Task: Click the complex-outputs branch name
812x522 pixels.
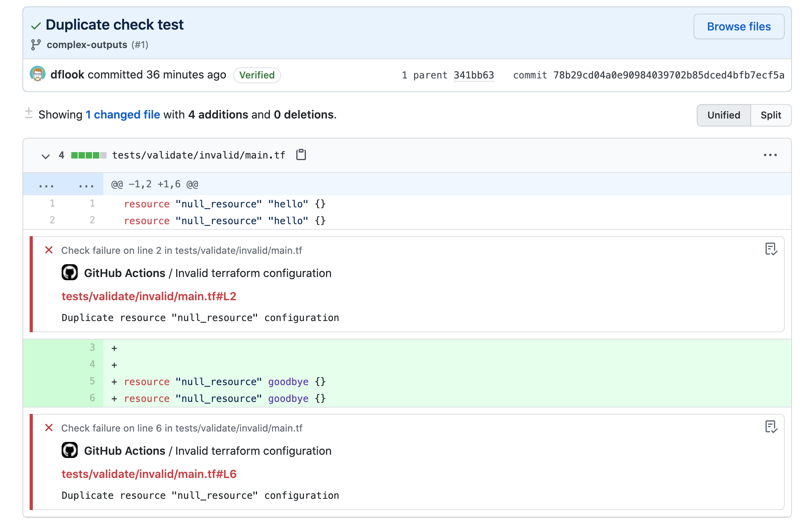Action: [87, 45]
